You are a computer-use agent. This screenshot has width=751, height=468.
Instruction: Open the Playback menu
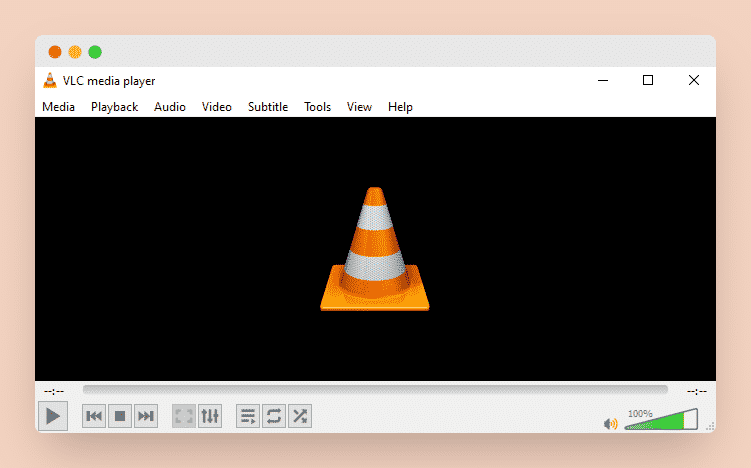114,107
